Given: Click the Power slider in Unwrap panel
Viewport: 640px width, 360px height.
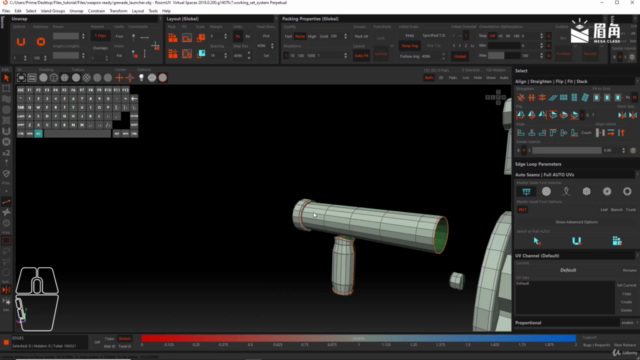Looking at the screenshot, I should pyautogui.click(x=66, y=36).
